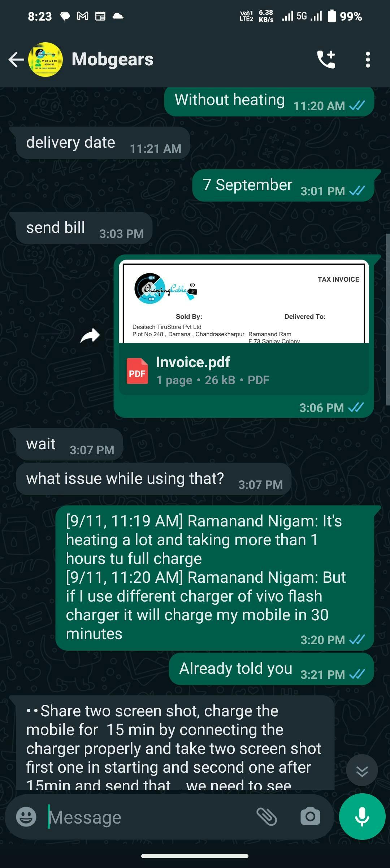Focus the Message text field
The image size is (390, 868).
(148, 817)
